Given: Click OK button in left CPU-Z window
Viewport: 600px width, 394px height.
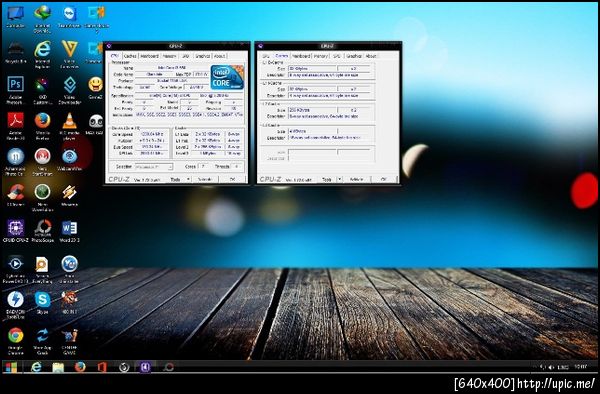Looking at the screenshot, I should tap(232, 179).
